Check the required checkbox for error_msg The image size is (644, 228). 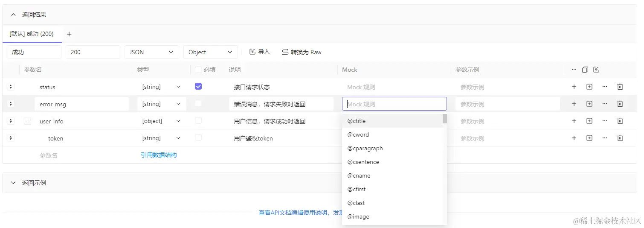pos(198,103)
